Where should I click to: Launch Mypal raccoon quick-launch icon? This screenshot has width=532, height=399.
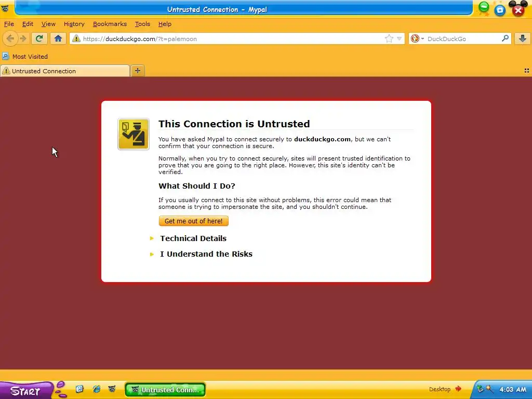point(112,389)
